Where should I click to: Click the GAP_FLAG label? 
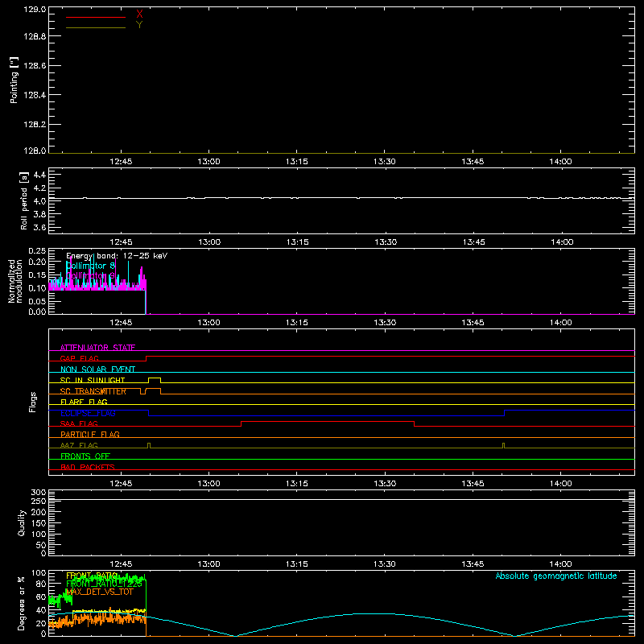click(79, 358)
